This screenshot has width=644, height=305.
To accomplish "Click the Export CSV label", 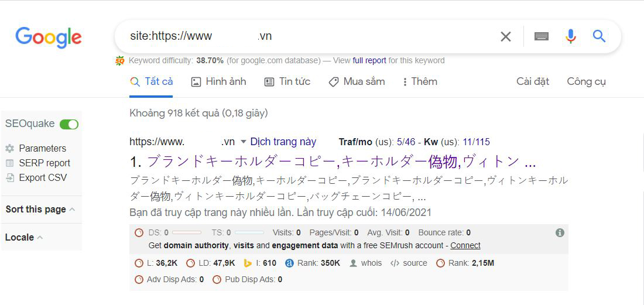I will tap(43, 178).
